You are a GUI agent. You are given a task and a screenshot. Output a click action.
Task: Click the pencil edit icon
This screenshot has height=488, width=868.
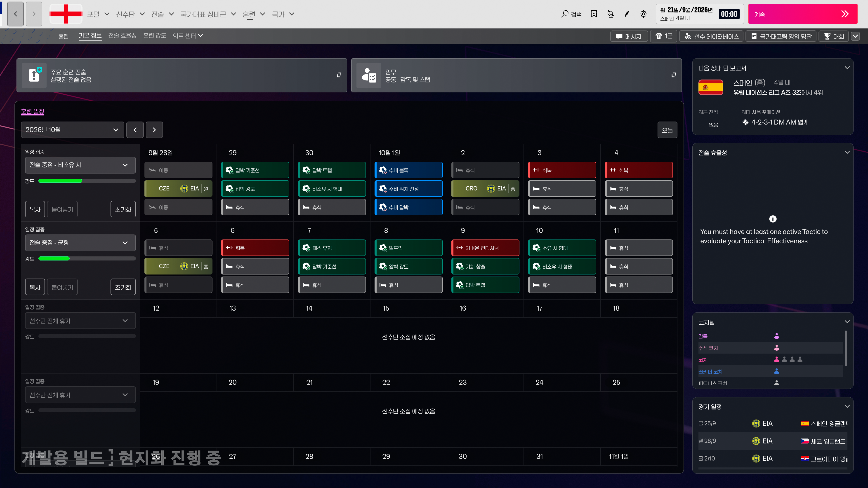point(627,14)
